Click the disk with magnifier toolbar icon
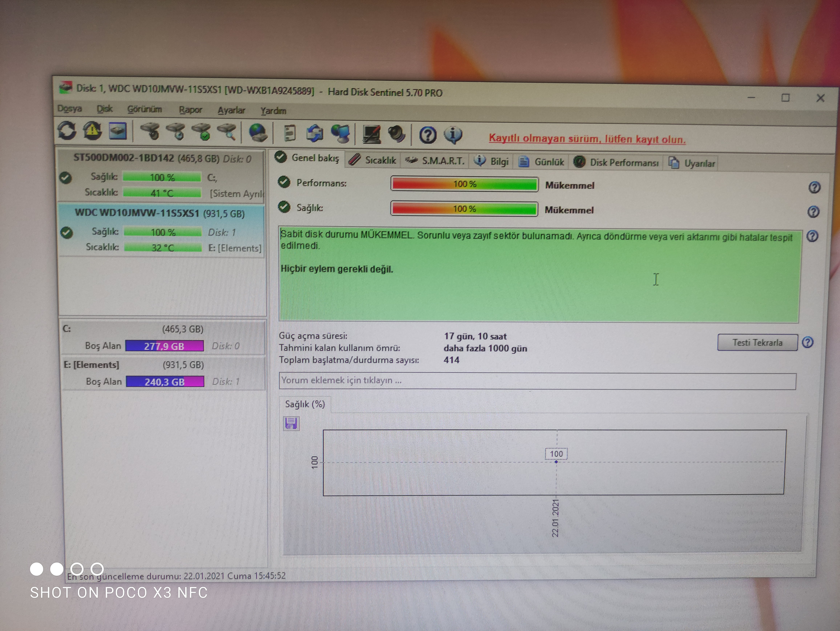Viewport: 840px width, 631px height. coord(227,133)
